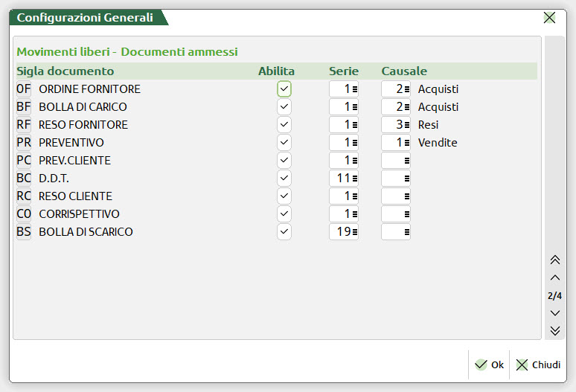The width and height of the screenshot is (576, 392).
Task: Expand the Causale list for BOLLA DI CARICO
Action: tap(406, 107)
